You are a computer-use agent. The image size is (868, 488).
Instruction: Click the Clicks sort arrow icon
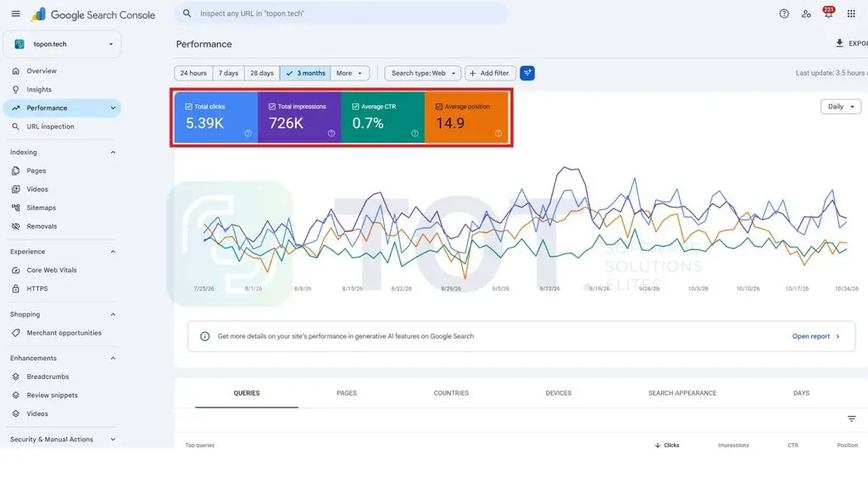click(658, 445)
